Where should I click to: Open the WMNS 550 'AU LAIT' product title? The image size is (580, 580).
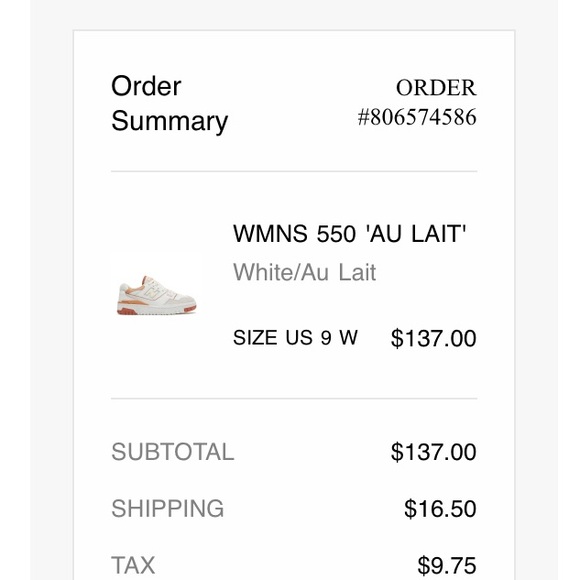click(x=349, y=234)
